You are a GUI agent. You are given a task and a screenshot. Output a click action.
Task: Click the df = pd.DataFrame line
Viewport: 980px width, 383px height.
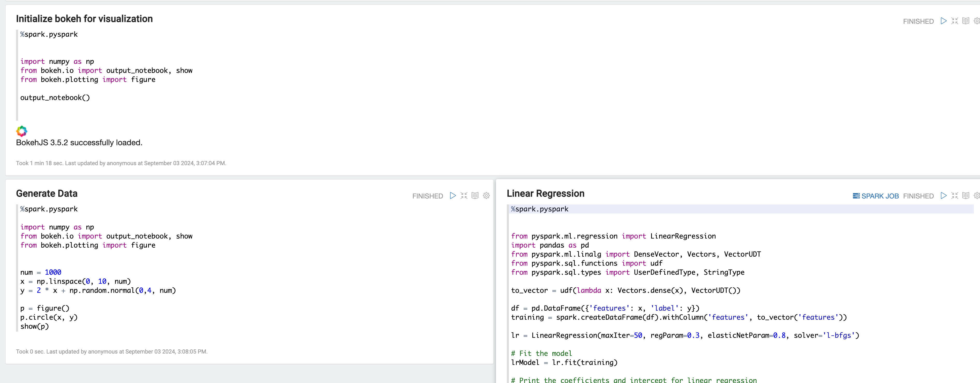(605, 309)
